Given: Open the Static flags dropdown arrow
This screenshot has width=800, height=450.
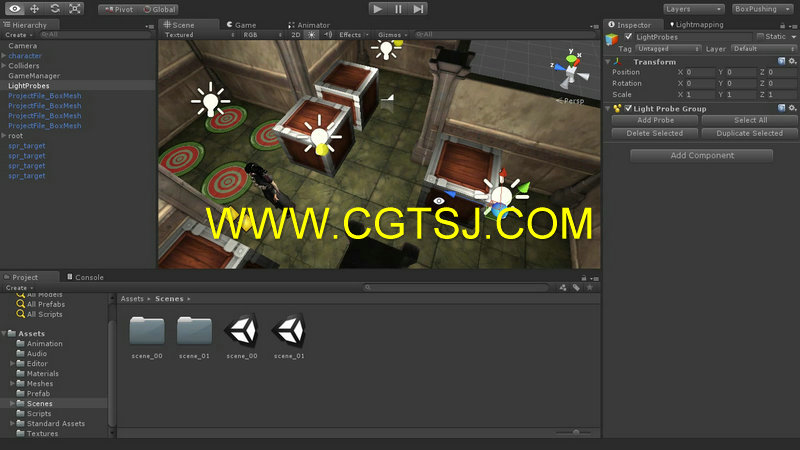Looking at the screenshot, I should pyautogui.click(x=793, y=37).
